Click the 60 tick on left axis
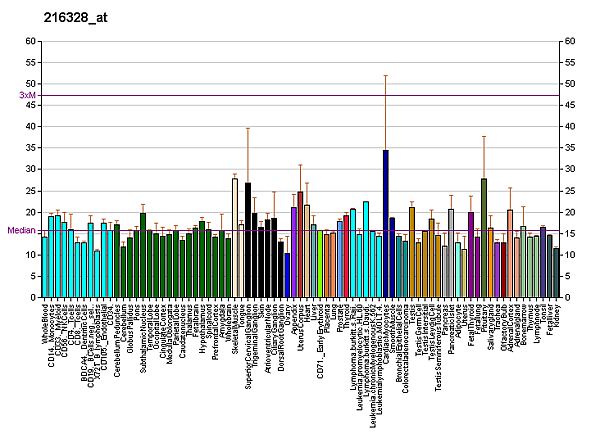Image resolution: width=600 pixels, height=434 pixels. [x=31, y=42]
